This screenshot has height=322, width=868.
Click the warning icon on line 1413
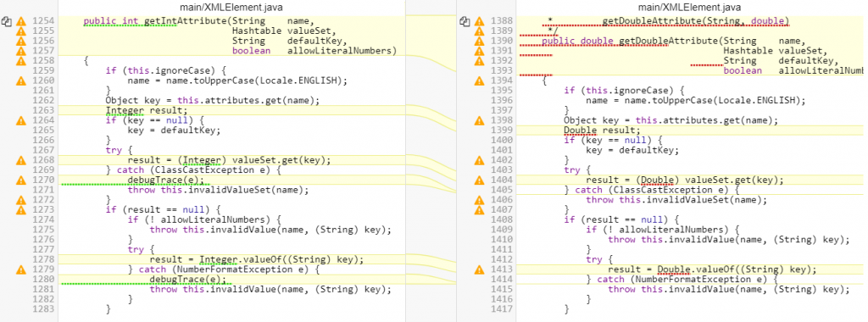coord(480,270)
